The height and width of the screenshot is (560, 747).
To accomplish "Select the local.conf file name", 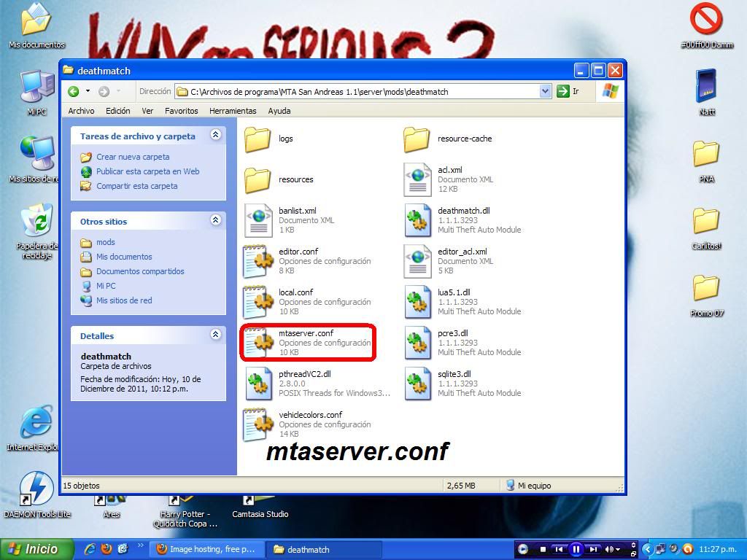I will pos(296,292).
